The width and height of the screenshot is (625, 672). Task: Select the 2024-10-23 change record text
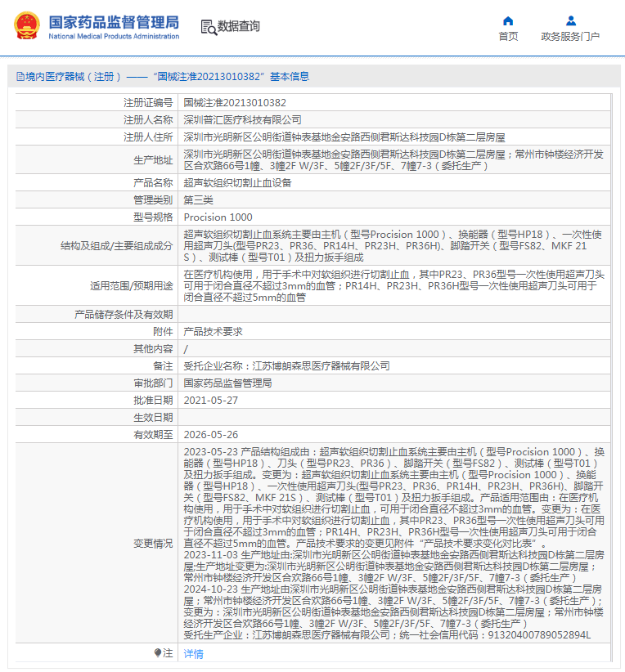(x=394, y=607)
